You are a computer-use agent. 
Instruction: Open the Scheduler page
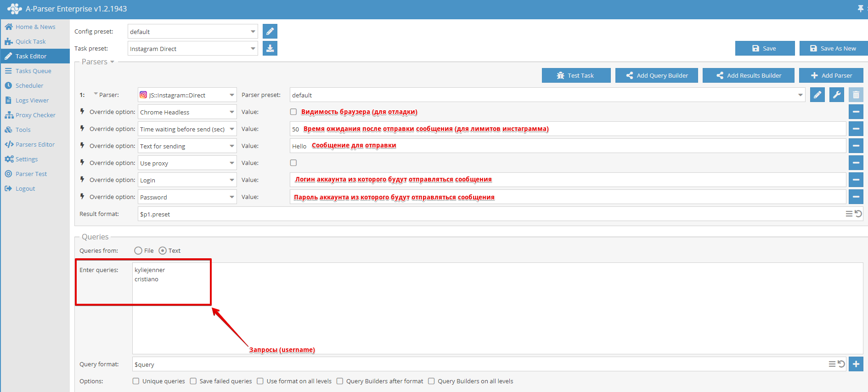point(35,85)
